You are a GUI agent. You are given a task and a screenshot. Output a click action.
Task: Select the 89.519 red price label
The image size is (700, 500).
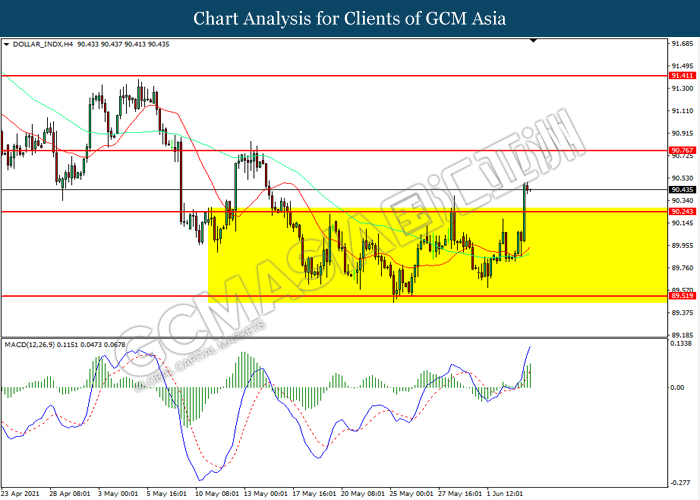[682, 296]
